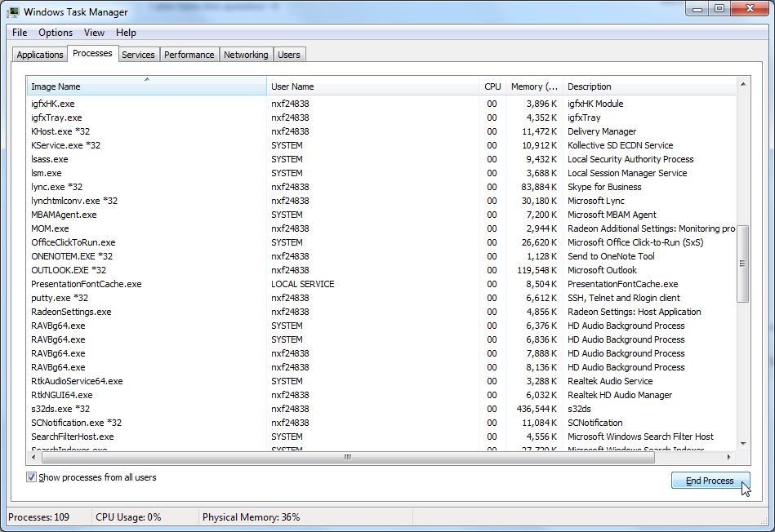Image resolution: width=775 pixels, height=532 pixels.
Task: Open the File menu
Action: click(20, 33)
